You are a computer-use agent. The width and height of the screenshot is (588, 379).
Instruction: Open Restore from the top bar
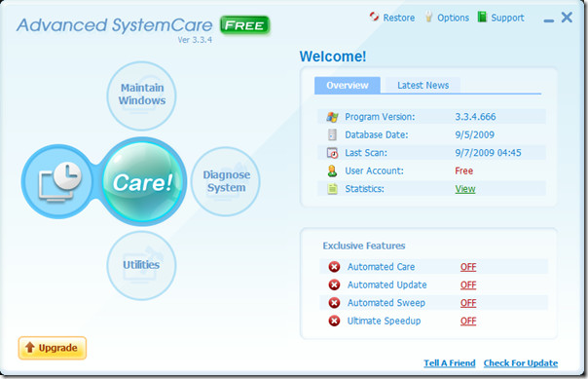tap(398, 18)
